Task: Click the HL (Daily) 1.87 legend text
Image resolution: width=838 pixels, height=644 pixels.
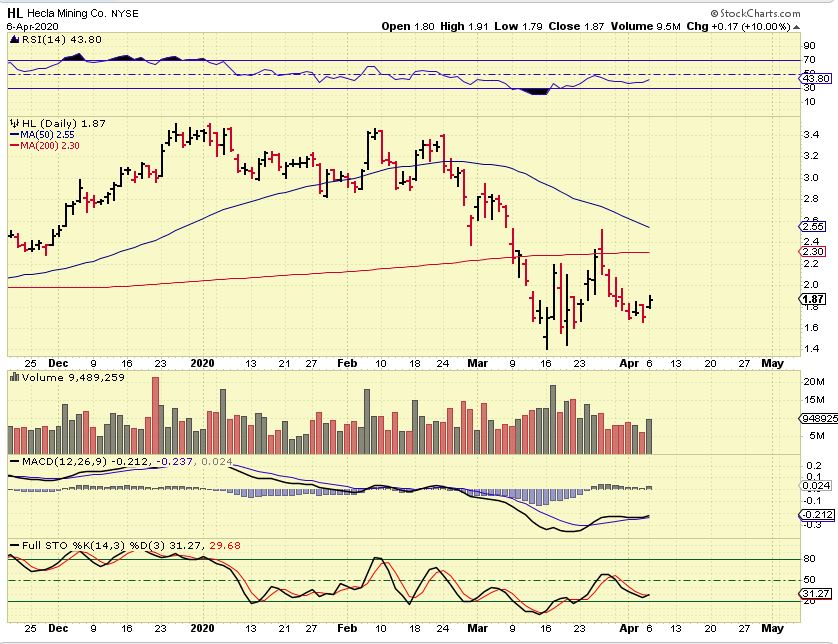Action: click(64, 123)
